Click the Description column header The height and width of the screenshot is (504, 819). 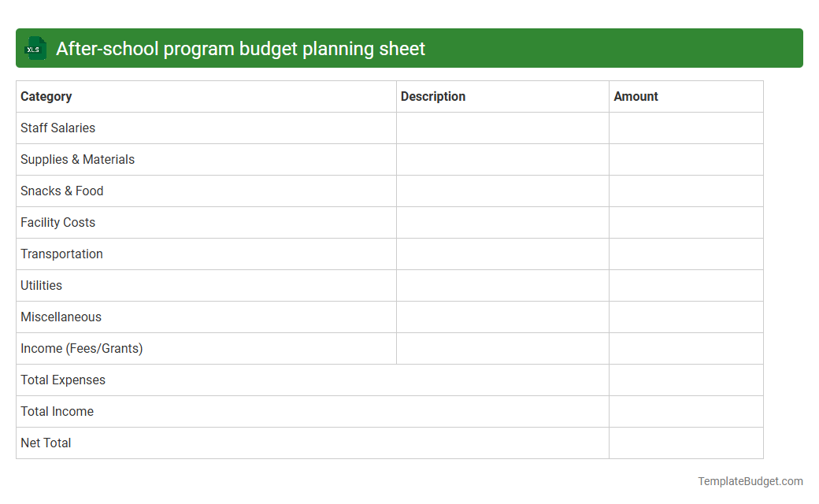pos(433,96)
